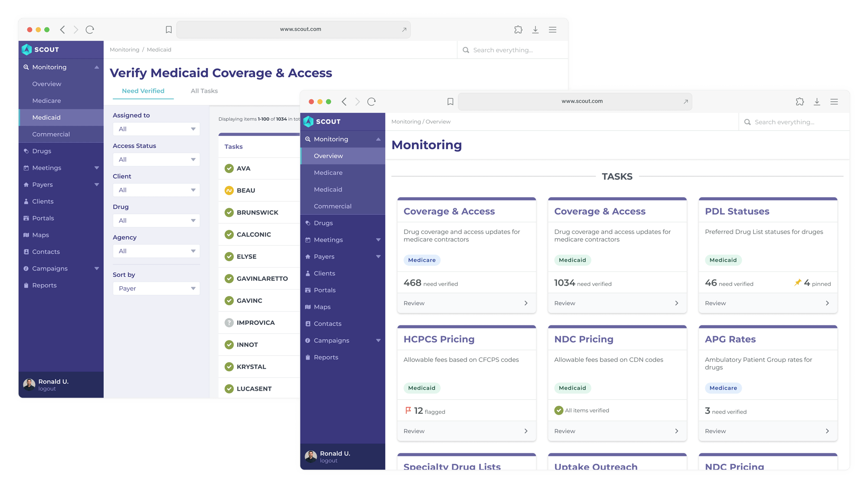Toggle the orange status icon for BEAU

click(229, 190)
